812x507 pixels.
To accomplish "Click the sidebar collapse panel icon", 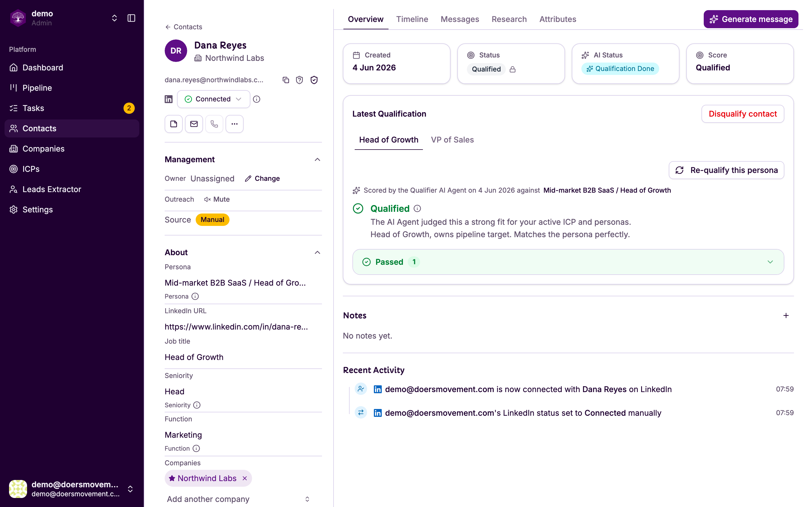I will tap(131, 18).
